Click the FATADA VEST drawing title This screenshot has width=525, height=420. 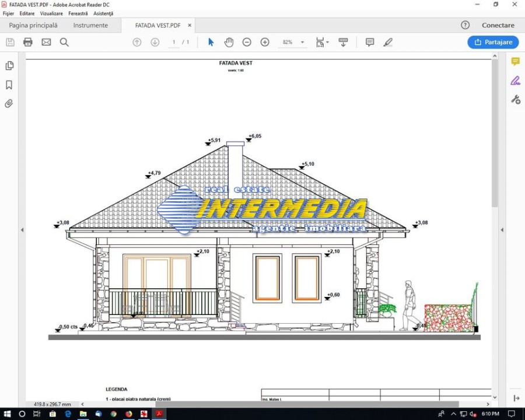click(x=236, y=63)
